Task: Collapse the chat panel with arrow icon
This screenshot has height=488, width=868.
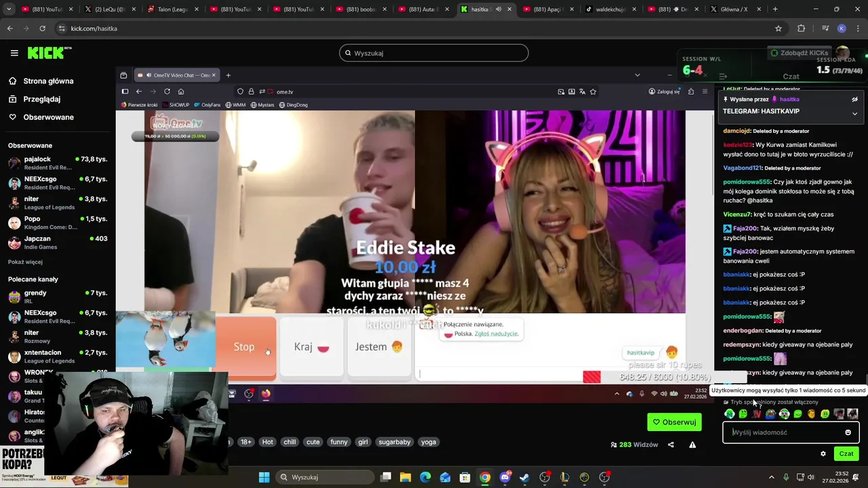Action: coord(723,77)
